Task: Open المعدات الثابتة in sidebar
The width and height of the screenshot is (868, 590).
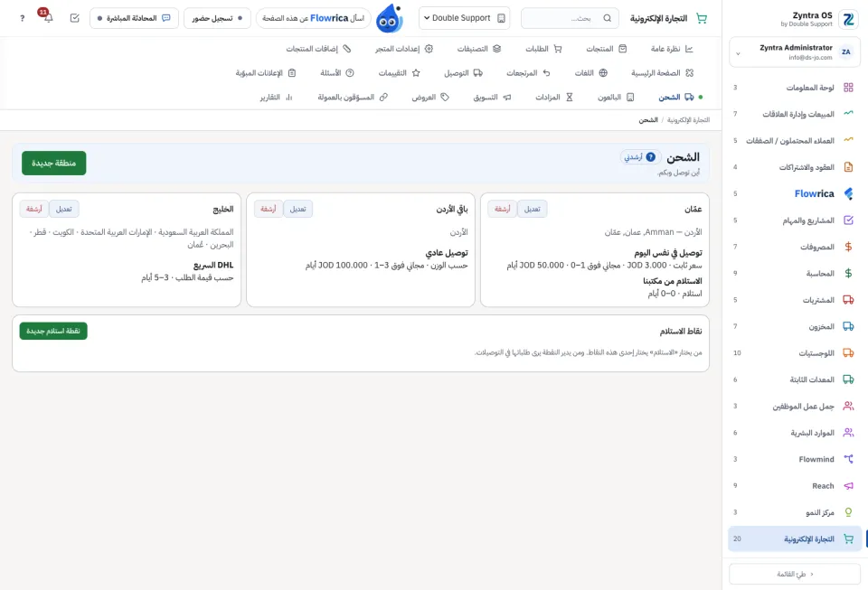Action: coord(795,379)
